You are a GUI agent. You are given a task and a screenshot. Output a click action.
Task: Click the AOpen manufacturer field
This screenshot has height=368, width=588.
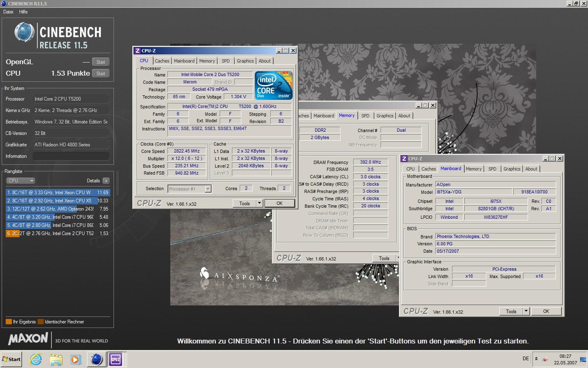tap(495, 184)
